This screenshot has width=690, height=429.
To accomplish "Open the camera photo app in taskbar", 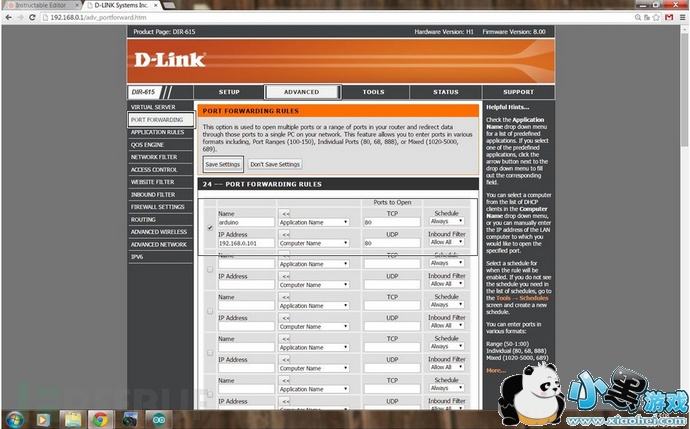I will 129,420.
